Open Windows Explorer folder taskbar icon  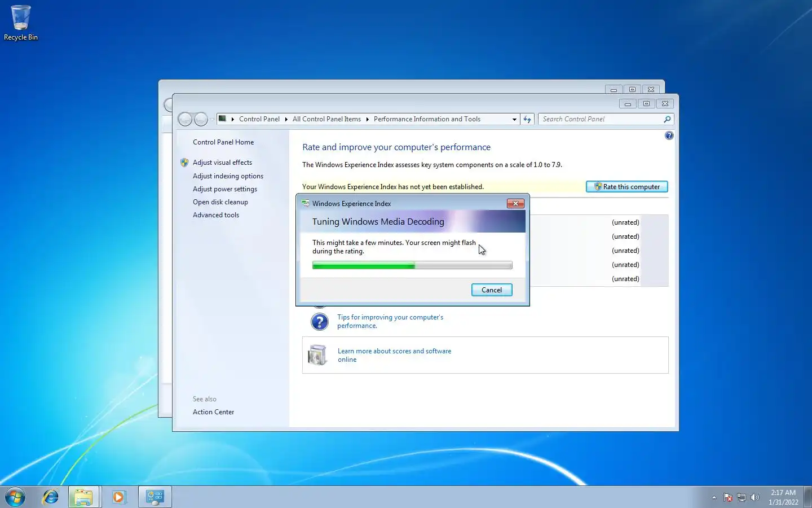(84, 497)
